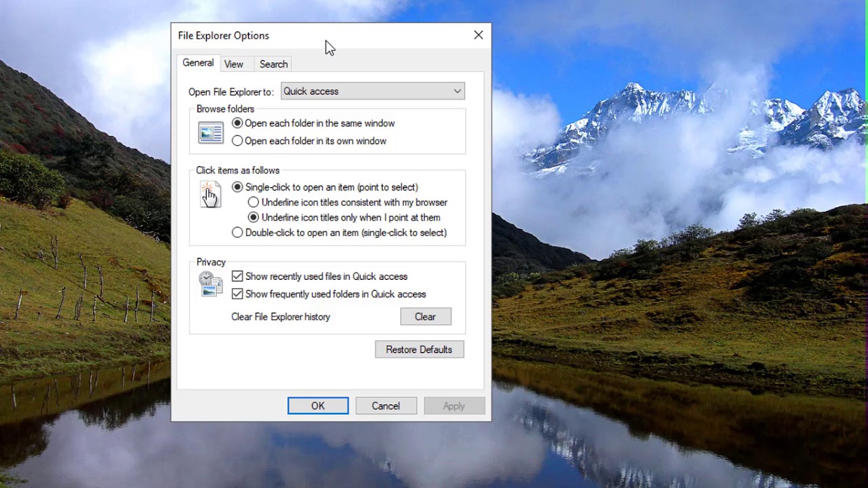868x488 pixels.
Task: Click the Clear File Explorer history label
Action: pyautogui.click(x=281, y=317)
